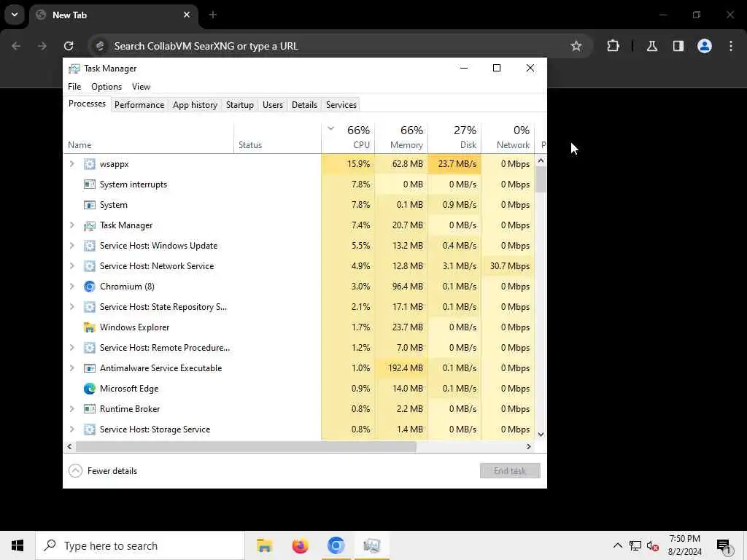
Task: Expand Service Host: Windows Update
Action: [x=72, y=246]
